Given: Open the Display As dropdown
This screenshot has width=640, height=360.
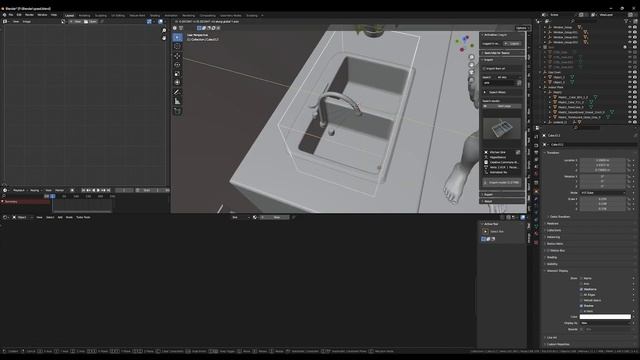Looking at the screenshot, I should coord(605,323).
